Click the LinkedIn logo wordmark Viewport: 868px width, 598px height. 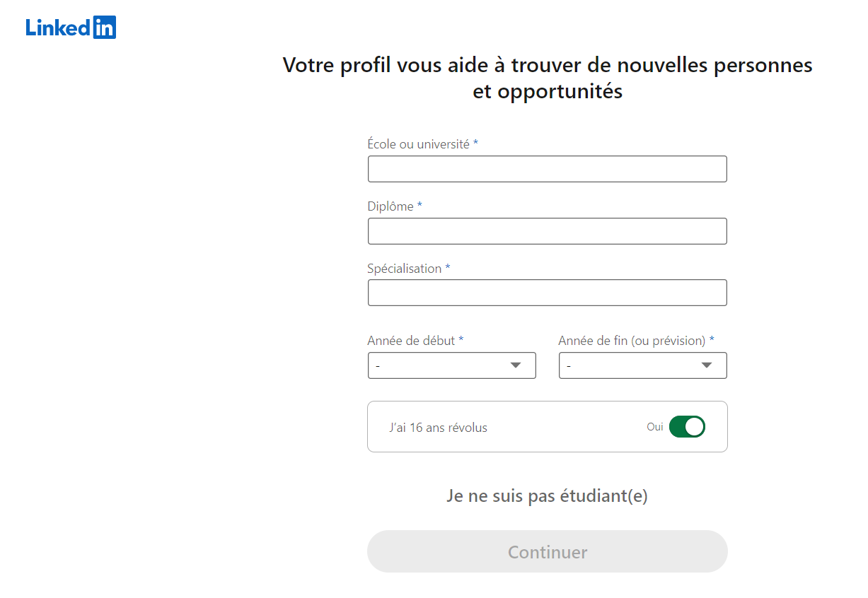coord(71,28)
